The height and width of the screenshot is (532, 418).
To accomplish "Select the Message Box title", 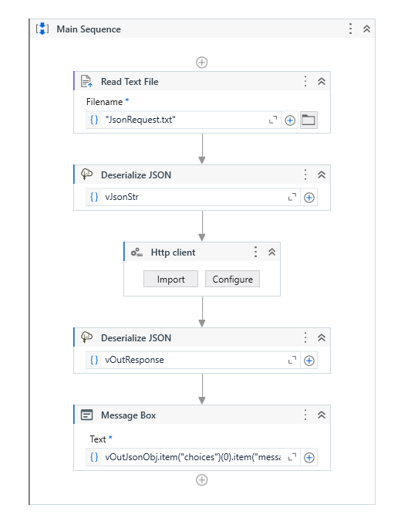I will click(x=128, y=415).
